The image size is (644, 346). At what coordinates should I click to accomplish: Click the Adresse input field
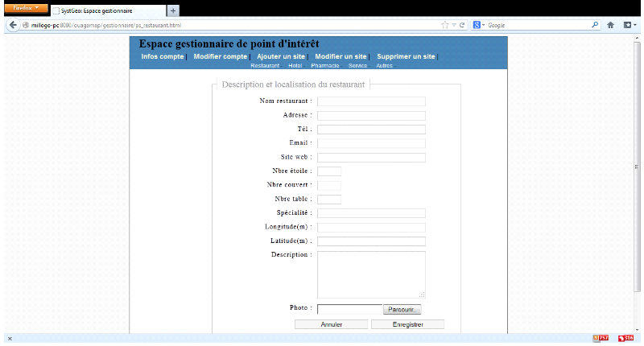[x=371, y=115]
